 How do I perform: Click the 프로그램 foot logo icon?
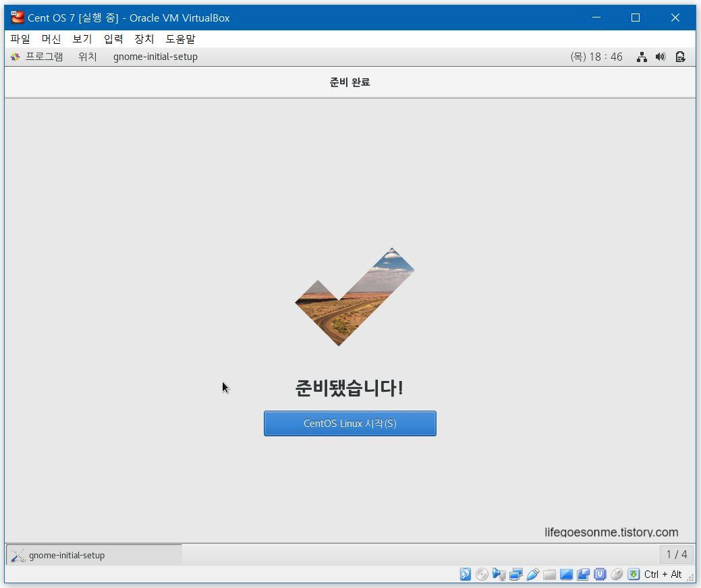coord(16,57)
